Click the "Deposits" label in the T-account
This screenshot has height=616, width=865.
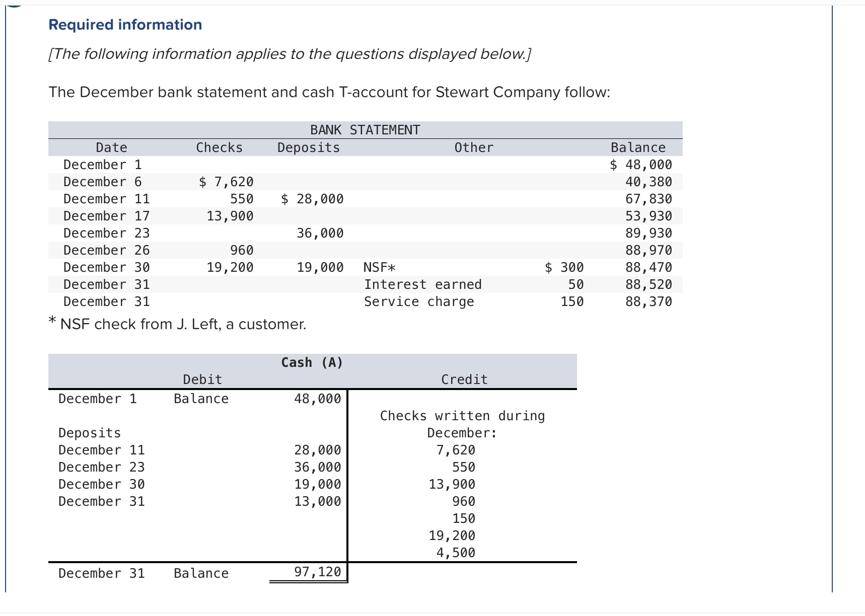point(90,433)
